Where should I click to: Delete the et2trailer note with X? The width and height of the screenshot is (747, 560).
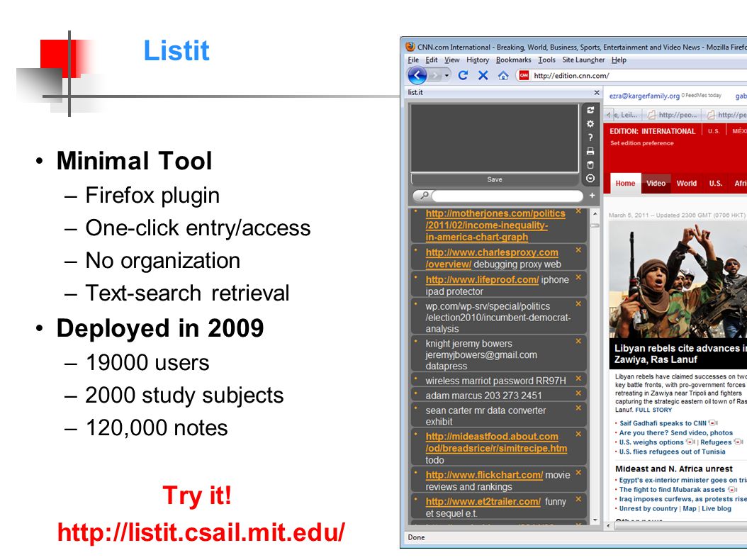coord(578,499)
